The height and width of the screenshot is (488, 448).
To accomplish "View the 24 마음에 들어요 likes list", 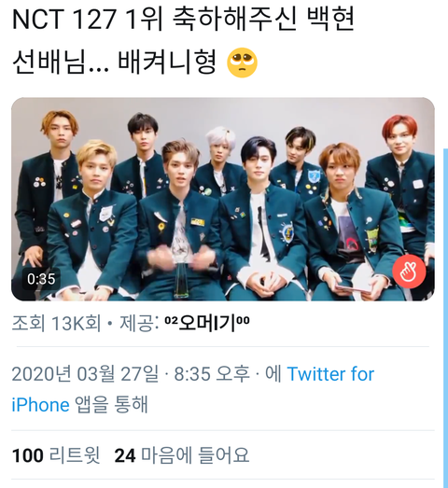I will 182,455.
